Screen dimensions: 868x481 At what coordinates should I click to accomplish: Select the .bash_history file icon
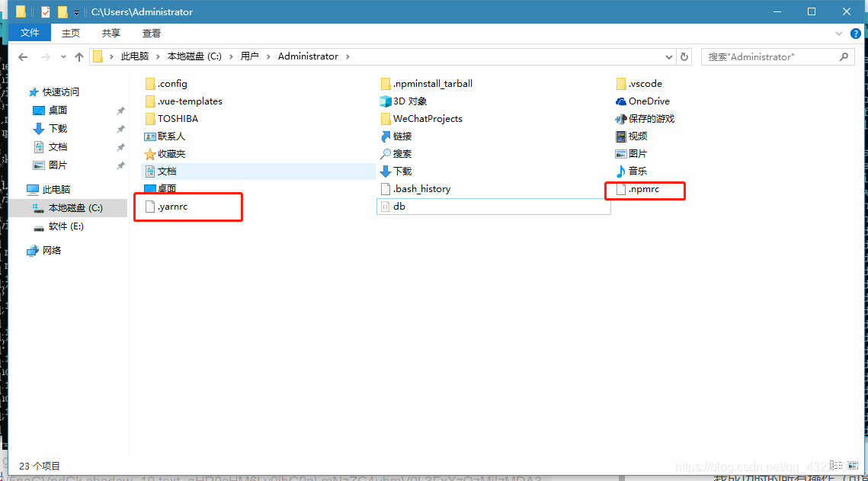[x=386, y=189]
